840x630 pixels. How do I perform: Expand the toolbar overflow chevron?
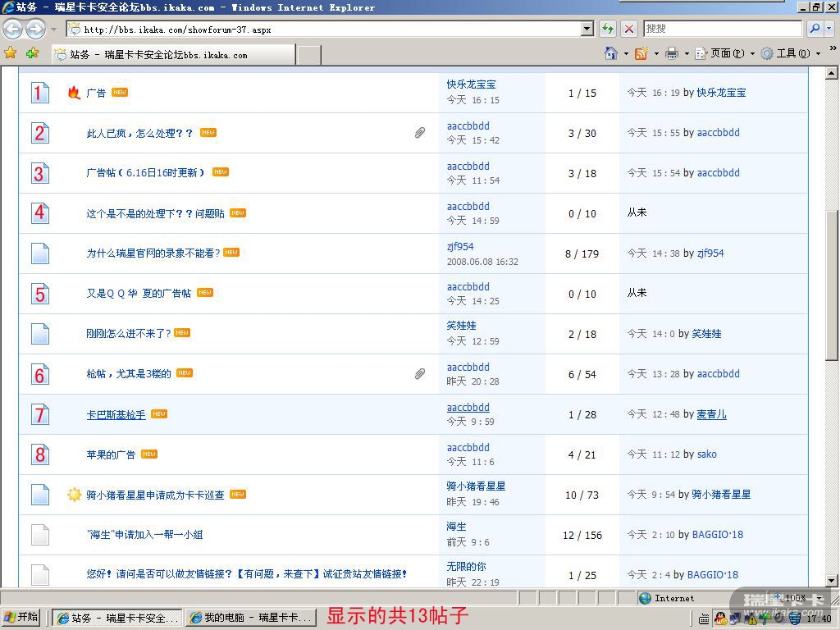[x=833, y=48]
